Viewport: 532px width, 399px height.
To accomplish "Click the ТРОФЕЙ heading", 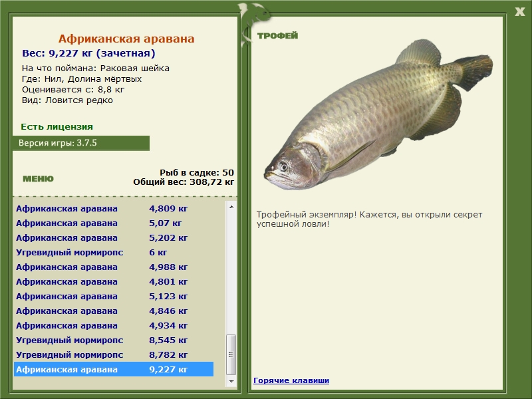I will 277,36.
